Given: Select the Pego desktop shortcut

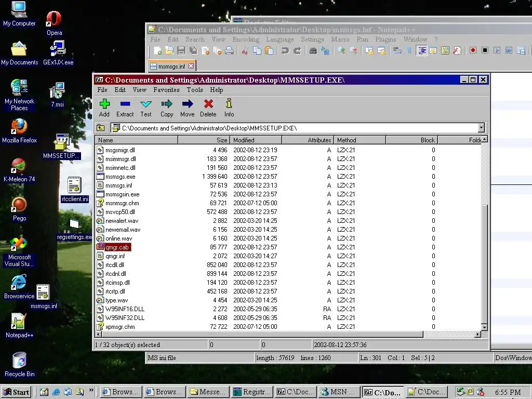Looking at the screenshot, I should pyautogui.click(x=19, y=209).
